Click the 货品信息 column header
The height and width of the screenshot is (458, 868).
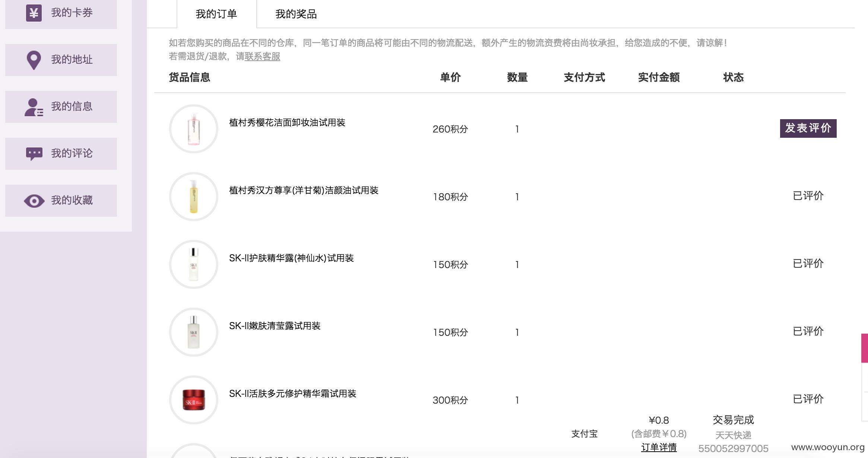pyautogui.click(x=189, y=77)
